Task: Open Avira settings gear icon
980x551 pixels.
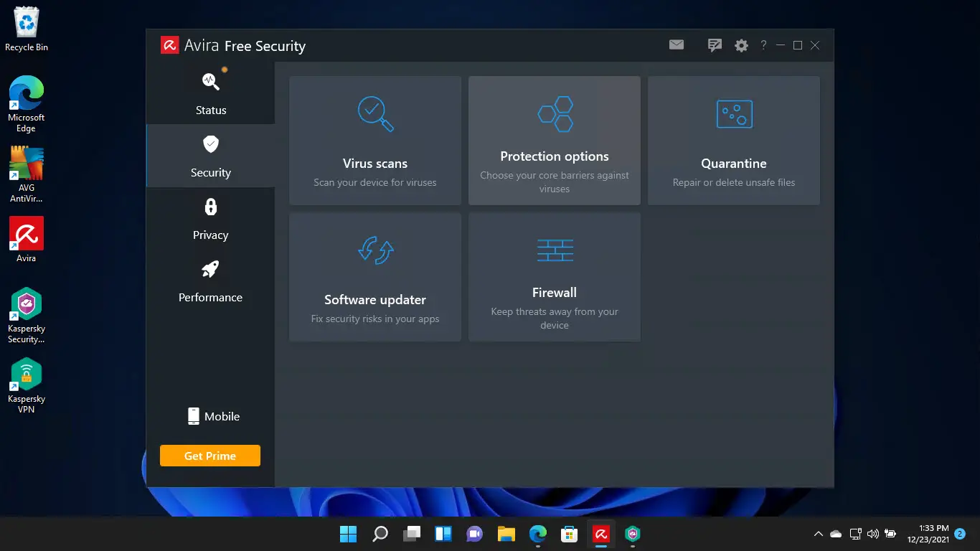Action: click(x=741, y=45)
